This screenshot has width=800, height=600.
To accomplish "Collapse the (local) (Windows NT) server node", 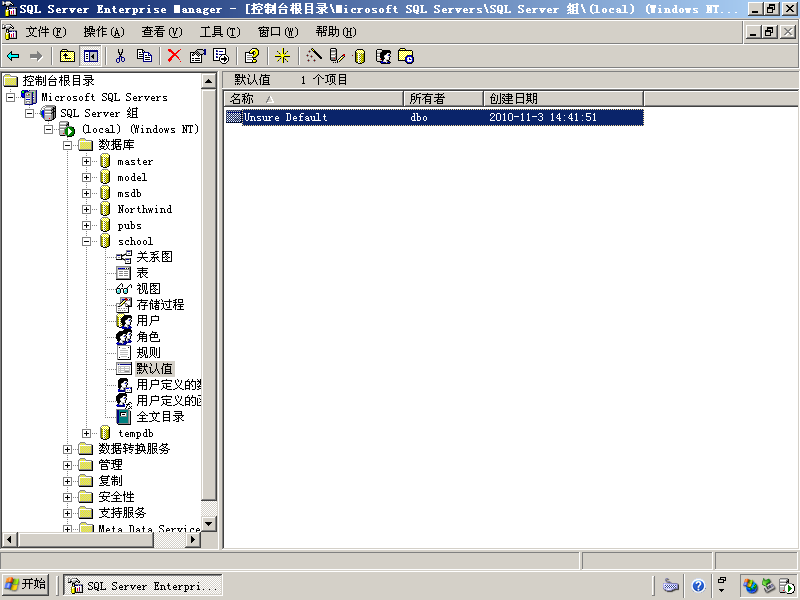I will [48, 129].
